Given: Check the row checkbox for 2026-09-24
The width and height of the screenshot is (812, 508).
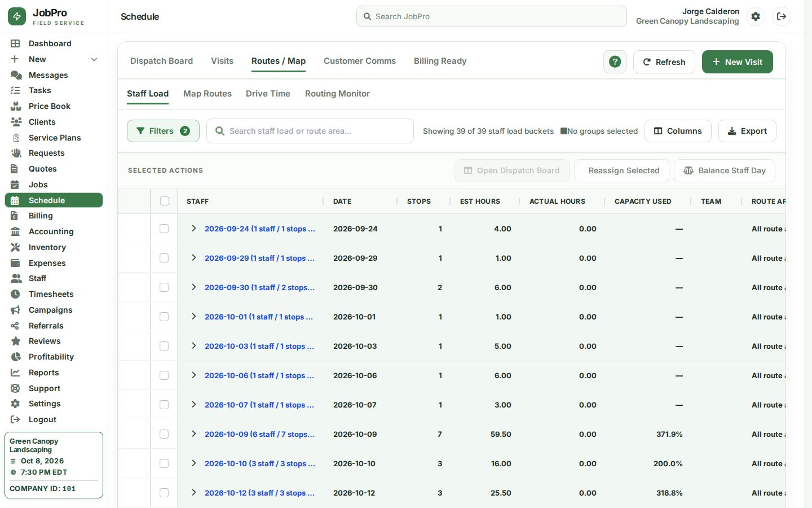Looking at the screenshot, I should click(164, 229).
